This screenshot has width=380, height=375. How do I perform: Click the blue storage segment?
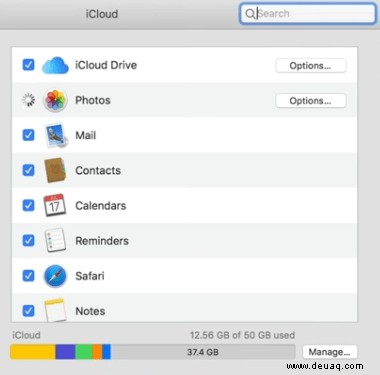(106, 352)
